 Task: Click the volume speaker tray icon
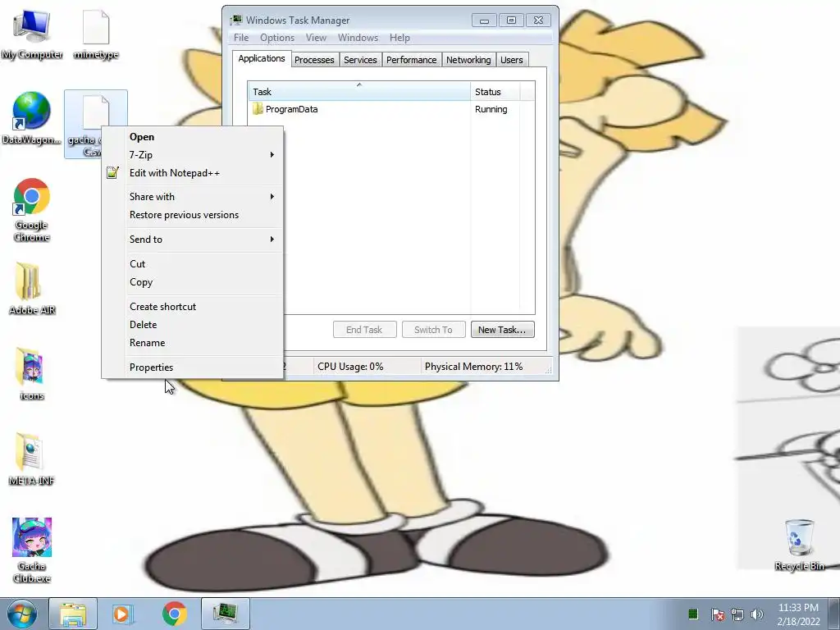click(x=756, y=614)
